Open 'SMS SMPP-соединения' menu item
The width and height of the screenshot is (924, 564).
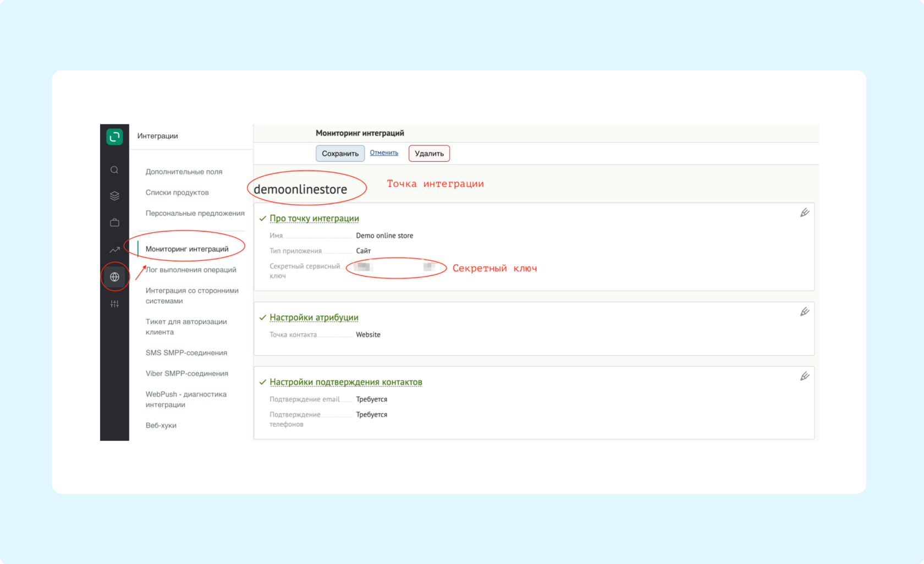pos(186,353)
